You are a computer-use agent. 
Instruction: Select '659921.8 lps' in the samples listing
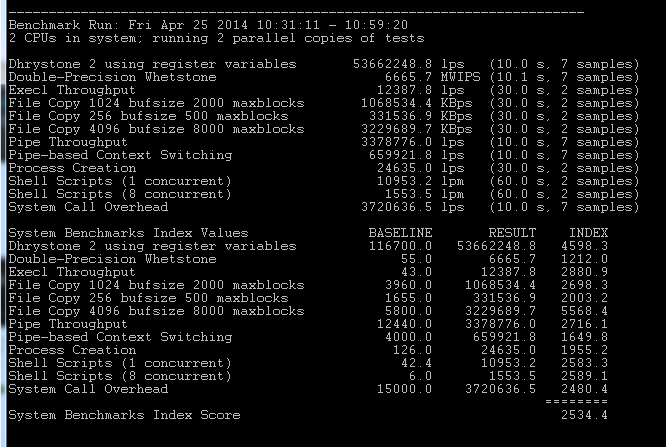click(417, 155)
